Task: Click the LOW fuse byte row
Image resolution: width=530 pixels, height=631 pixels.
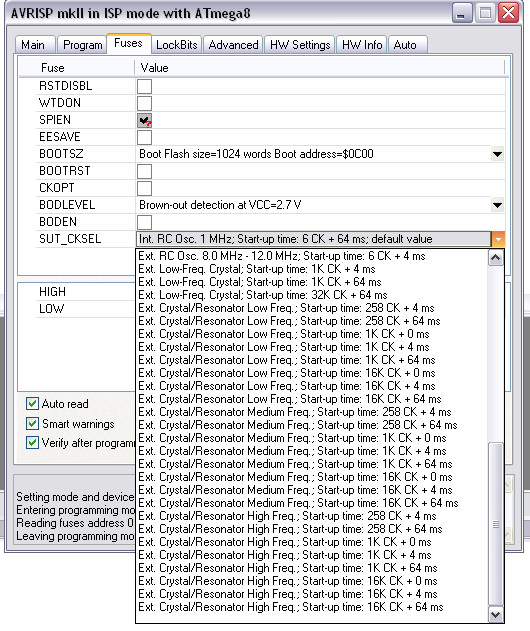Action: point(85,309)
